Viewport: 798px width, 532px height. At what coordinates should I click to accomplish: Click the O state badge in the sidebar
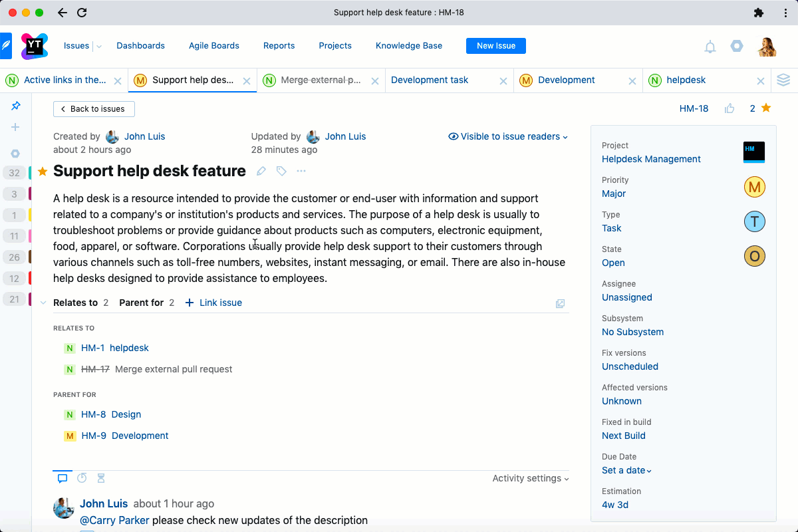pyautogui.click(x=754, y=256)
